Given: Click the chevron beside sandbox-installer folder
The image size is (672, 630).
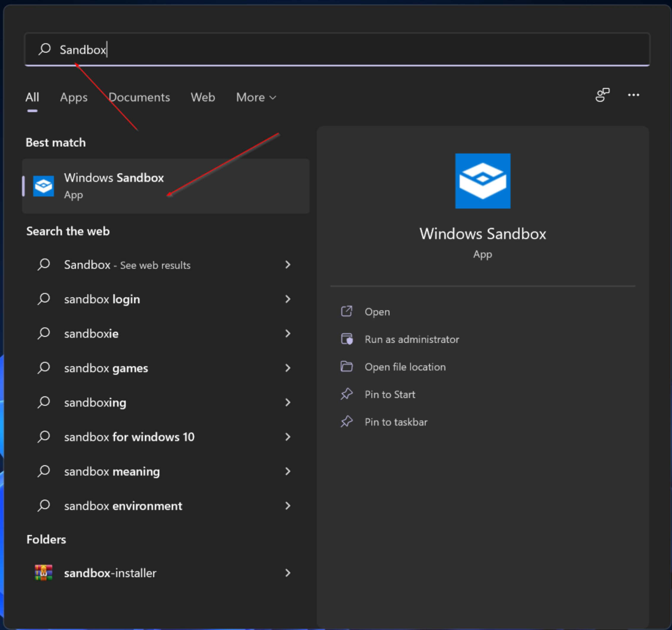Looking at the screenshot, I should click(x=288, y=572).
